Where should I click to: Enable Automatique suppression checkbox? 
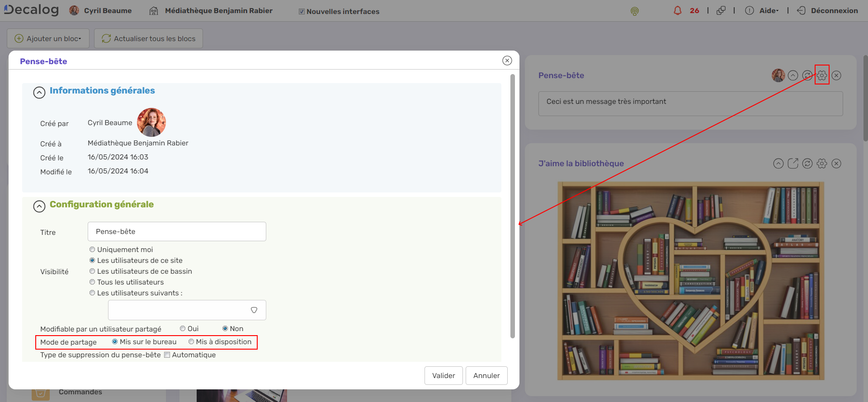(167, 355)
